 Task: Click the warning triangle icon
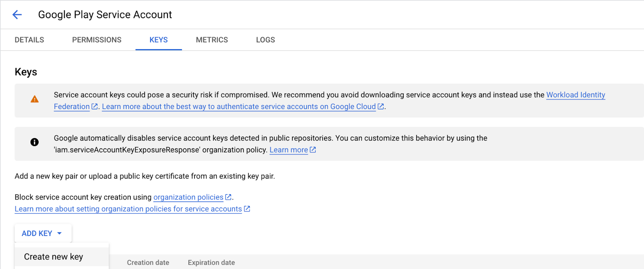click(34, 98)
